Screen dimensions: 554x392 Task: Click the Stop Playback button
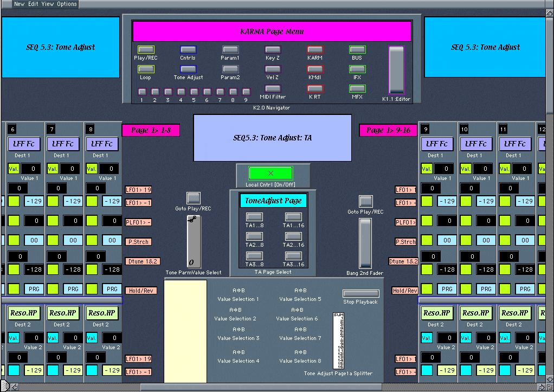pos(360,293)
